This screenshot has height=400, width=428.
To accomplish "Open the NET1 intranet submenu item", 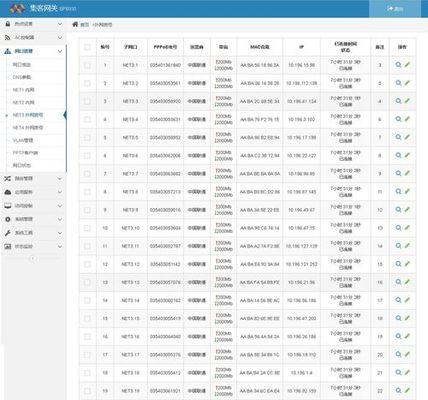I will pos(24,90).
